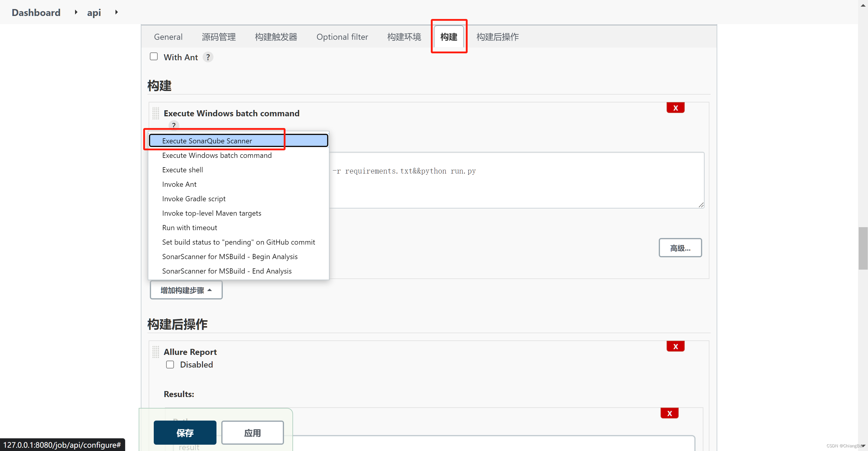The image size is (868, 451).
Task: Expand the Dashboard breadcrumb arrow
Action: (x=76, y=12)
